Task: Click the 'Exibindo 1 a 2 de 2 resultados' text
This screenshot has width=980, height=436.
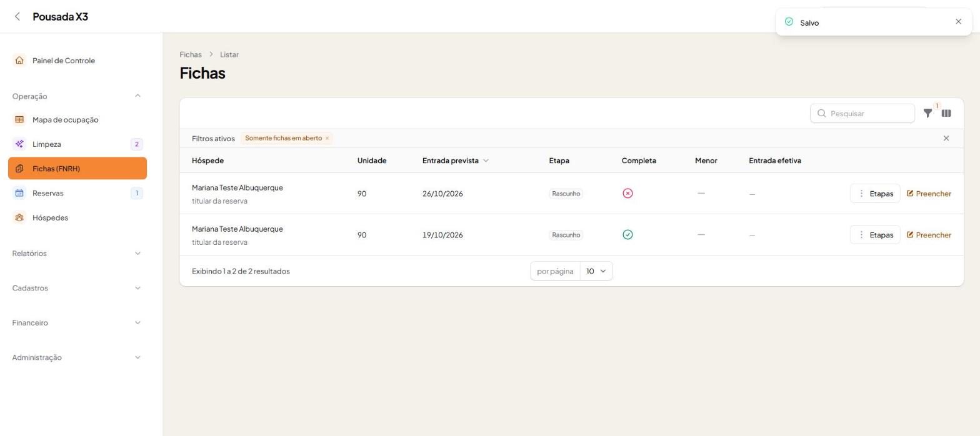Action: click(x=241, y=271)
